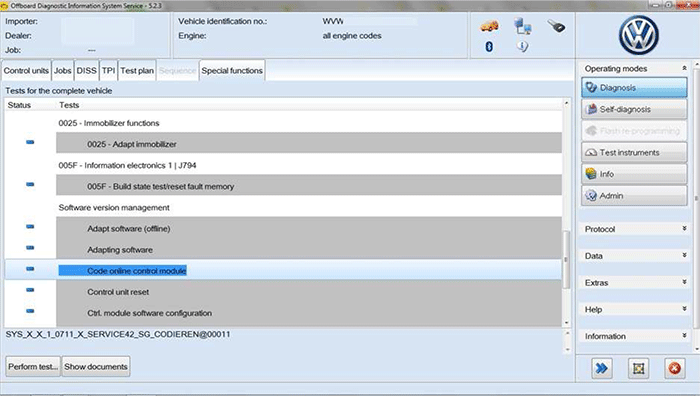Click SYS_X_X_1_0711 test identifier text

pyautogui.click(x=118, y=334)
